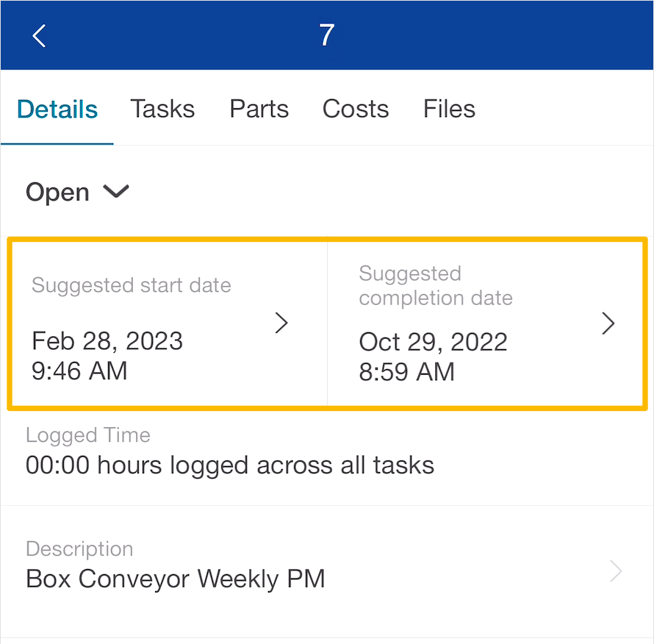
Task: Switch to the Parts tab
Action: pos(259,110)
